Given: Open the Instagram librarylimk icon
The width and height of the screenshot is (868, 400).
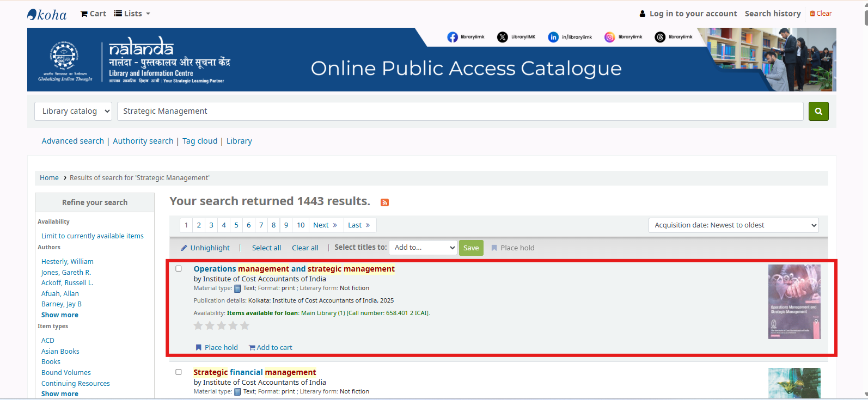Looking at the screenshot, I should coord(610,37).
